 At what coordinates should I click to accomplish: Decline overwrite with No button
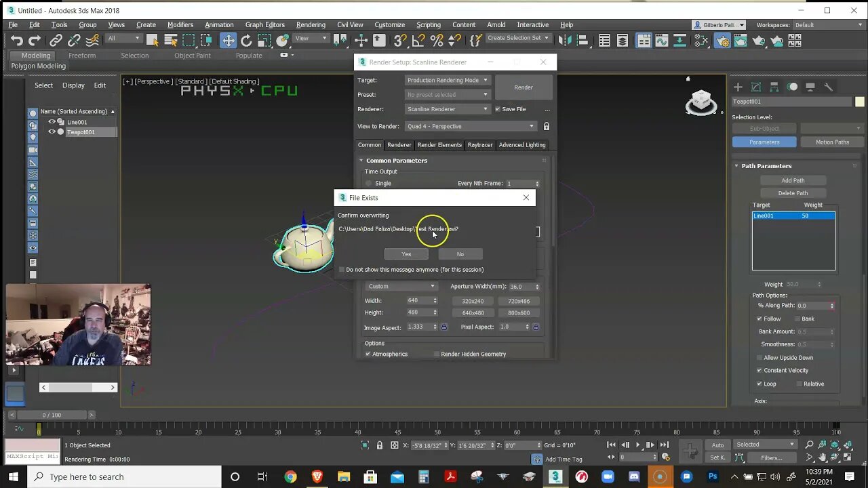pyautogui.click(x=460, y=254)
